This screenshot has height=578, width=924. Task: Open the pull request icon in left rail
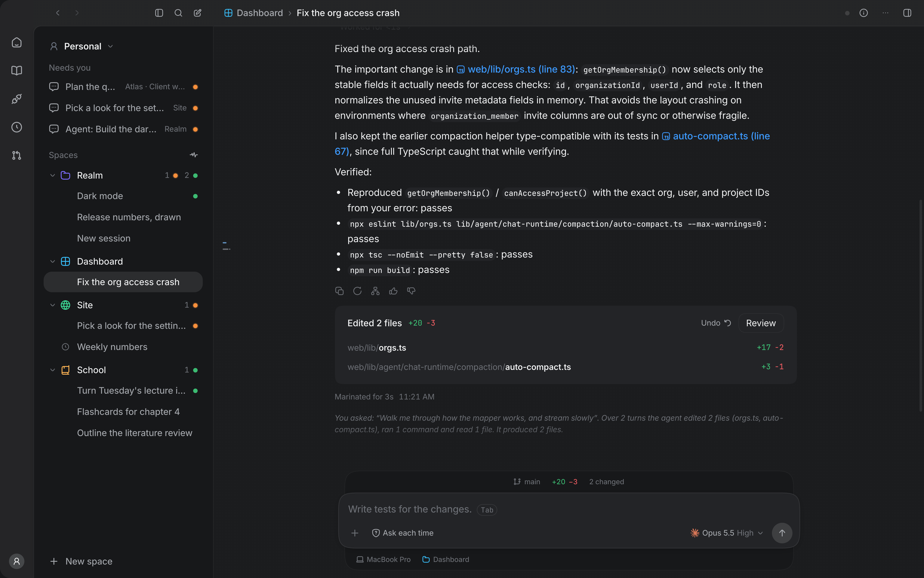pyautogui.click(x=16, y=156)
